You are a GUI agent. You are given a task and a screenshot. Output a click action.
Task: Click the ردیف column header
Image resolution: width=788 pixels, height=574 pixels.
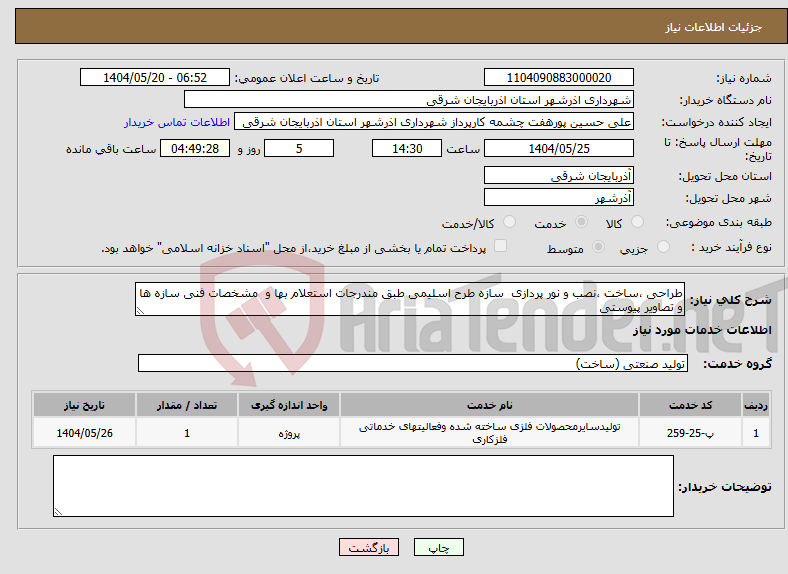click(x=756, y=405)
